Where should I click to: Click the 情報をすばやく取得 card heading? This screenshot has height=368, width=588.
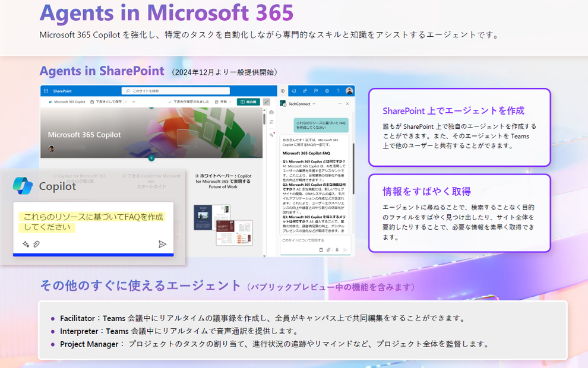click(x=427, y=192)
